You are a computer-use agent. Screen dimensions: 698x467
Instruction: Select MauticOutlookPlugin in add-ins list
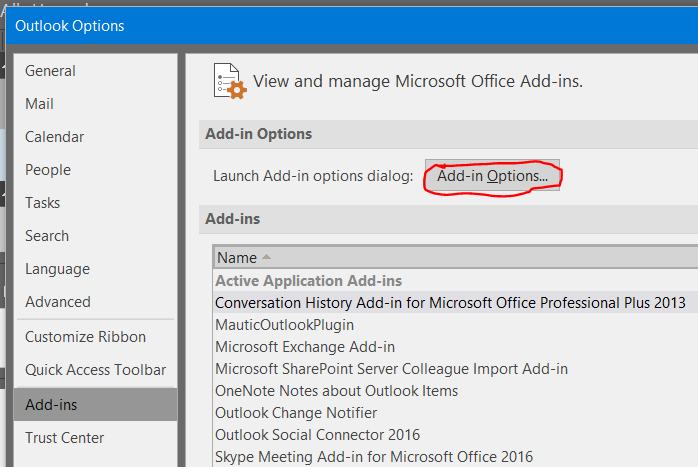[x=284, y=325]
